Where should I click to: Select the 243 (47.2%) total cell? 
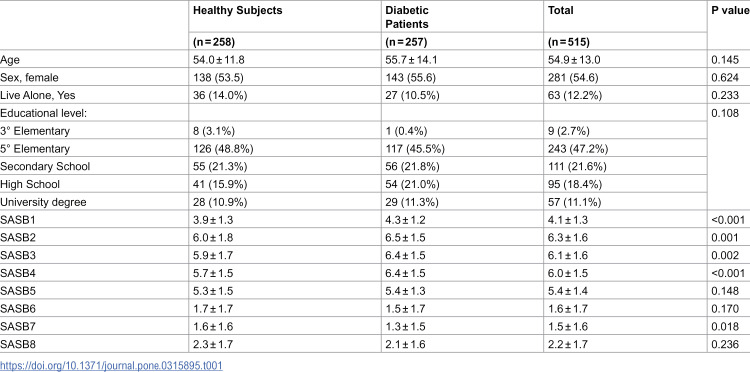click(x=578, y=149)
